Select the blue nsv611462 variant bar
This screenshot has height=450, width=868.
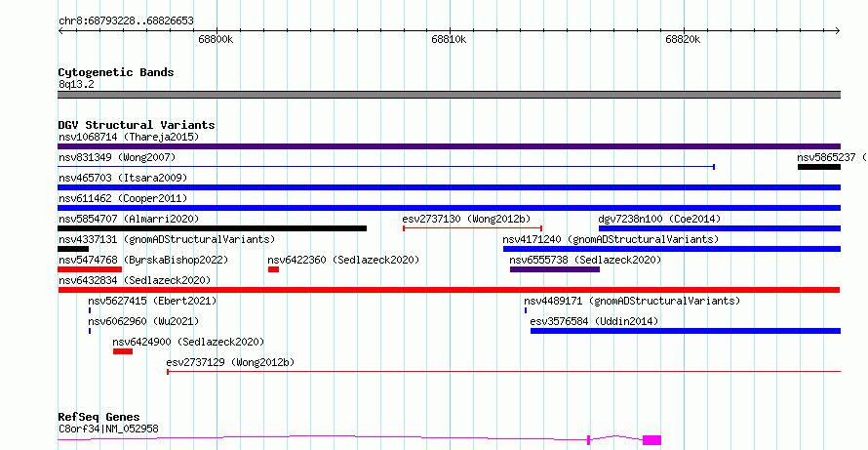point(449,208)
